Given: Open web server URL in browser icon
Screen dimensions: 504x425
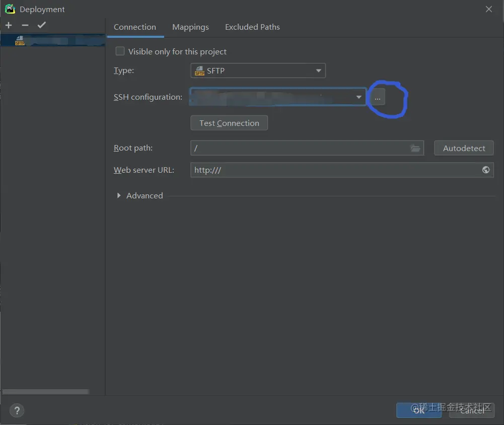Looking at the screenshot, I should click(x=486, y=170).
